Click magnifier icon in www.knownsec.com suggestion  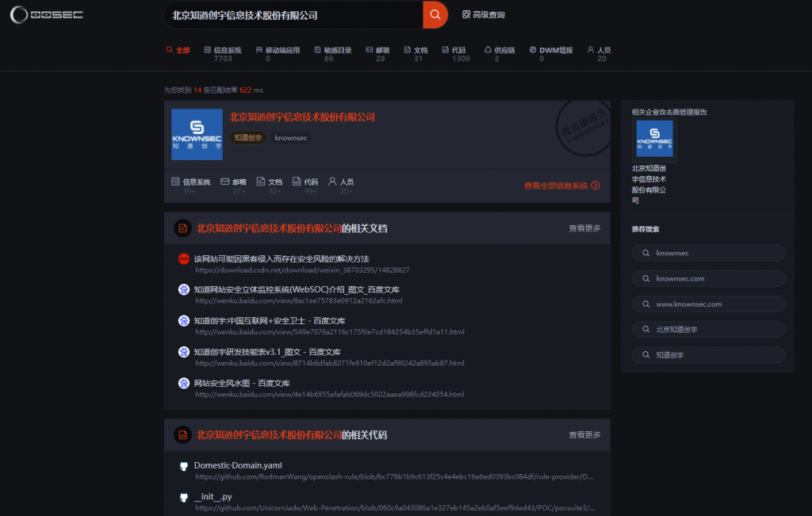pyautogui.click(x=645, y=304)
